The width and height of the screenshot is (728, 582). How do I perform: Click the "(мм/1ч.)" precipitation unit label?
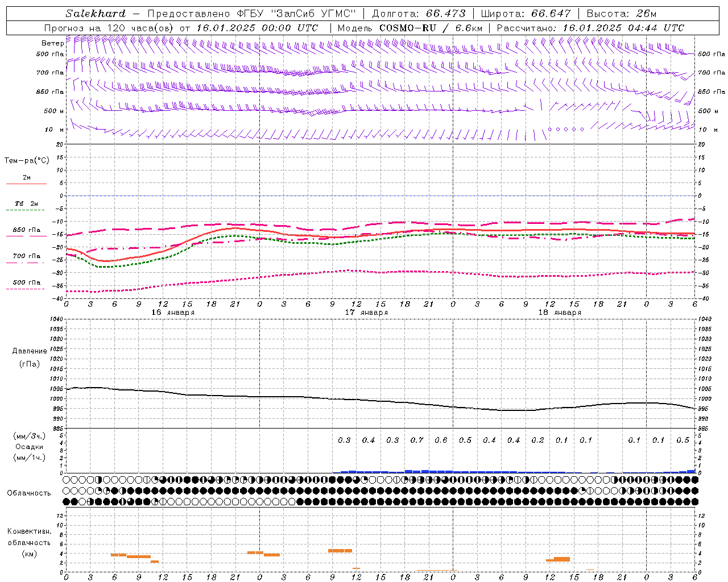(x=30, y=458)
